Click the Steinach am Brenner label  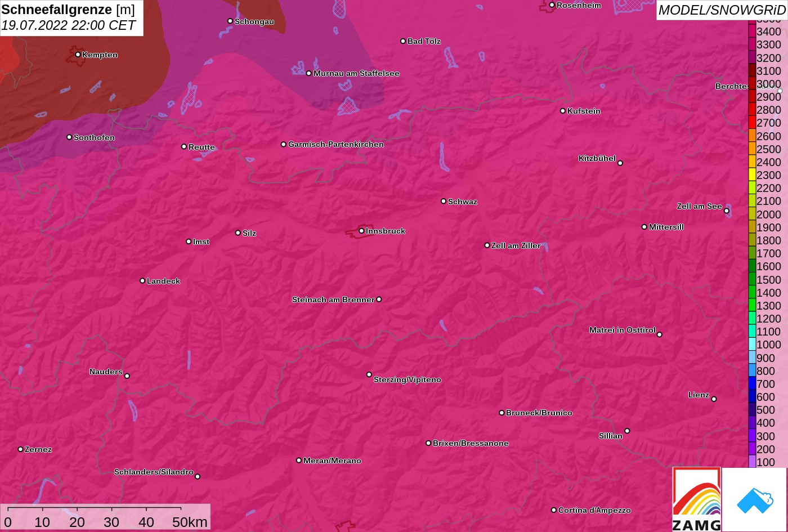point(333,299)
